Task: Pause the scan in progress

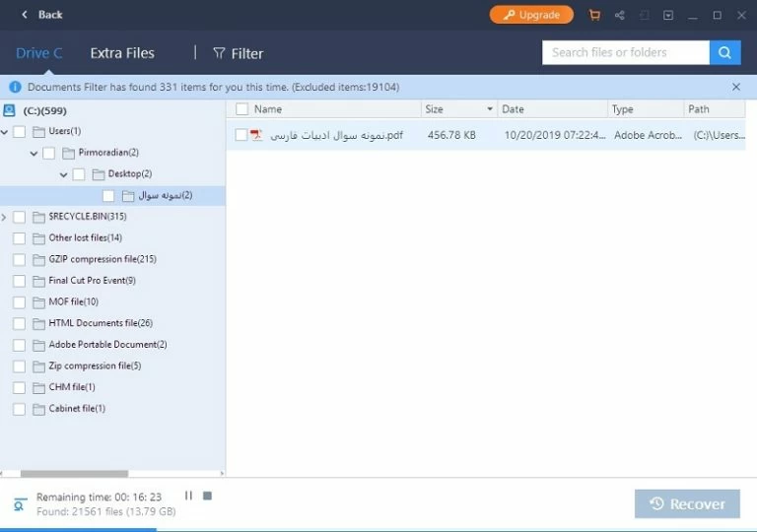Action: [x=188, y=496]
